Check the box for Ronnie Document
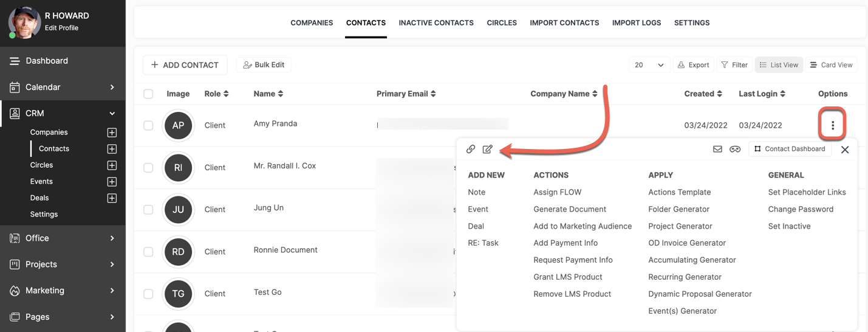The width and height of the screenshot is (868, 332). 148,252
